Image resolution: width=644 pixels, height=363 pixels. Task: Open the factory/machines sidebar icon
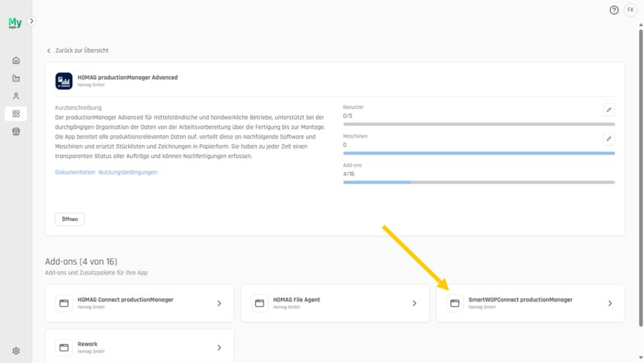click(x=16, y=78)
